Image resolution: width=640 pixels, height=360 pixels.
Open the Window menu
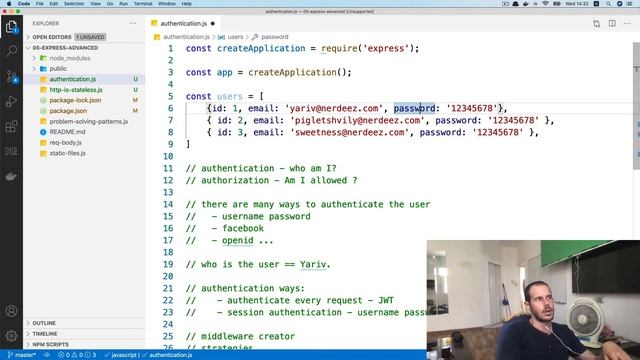click(167, 4)
